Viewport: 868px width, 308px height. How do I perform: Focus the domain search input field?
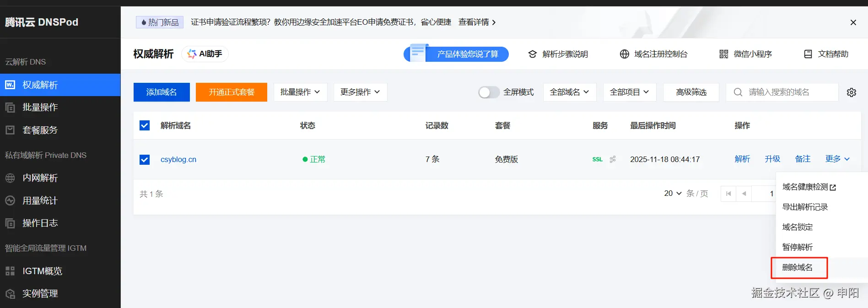point(782,92)
